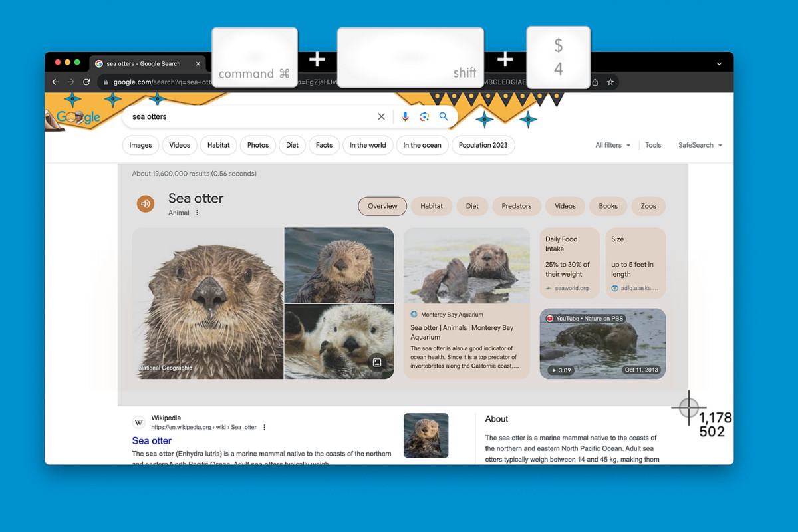798x532 pixels.
Task: Open tab search chevron in title bar
Action: click(x=719, y=64)
